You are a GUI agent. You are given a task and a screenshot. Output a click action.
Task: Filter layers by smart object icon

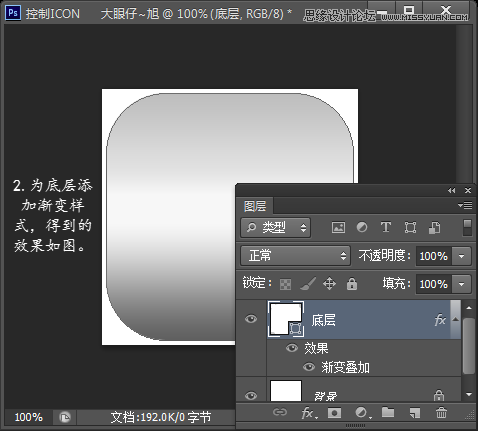pos(434,228)
